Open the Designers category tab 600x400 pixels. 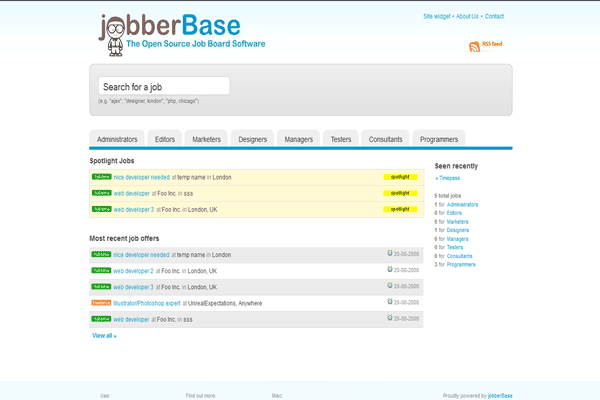251,139
